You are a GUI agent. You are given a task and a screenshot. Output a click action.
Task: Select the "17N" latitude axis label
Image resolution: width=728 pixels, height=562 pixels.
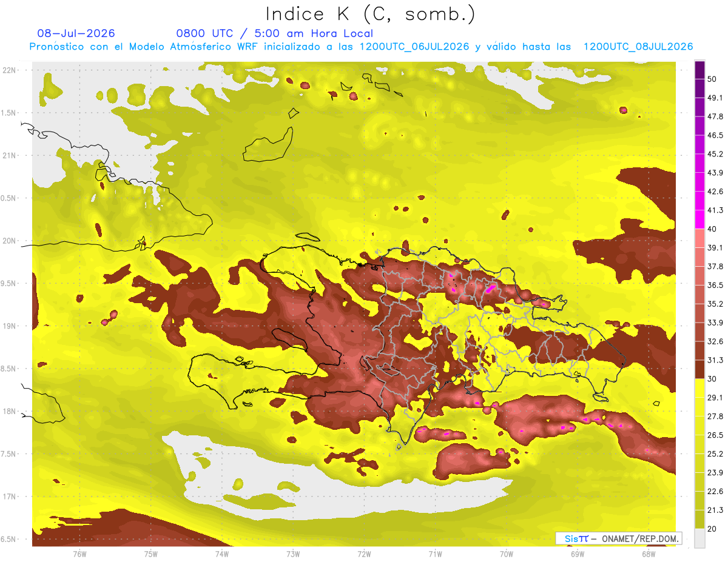pos(10,497)
